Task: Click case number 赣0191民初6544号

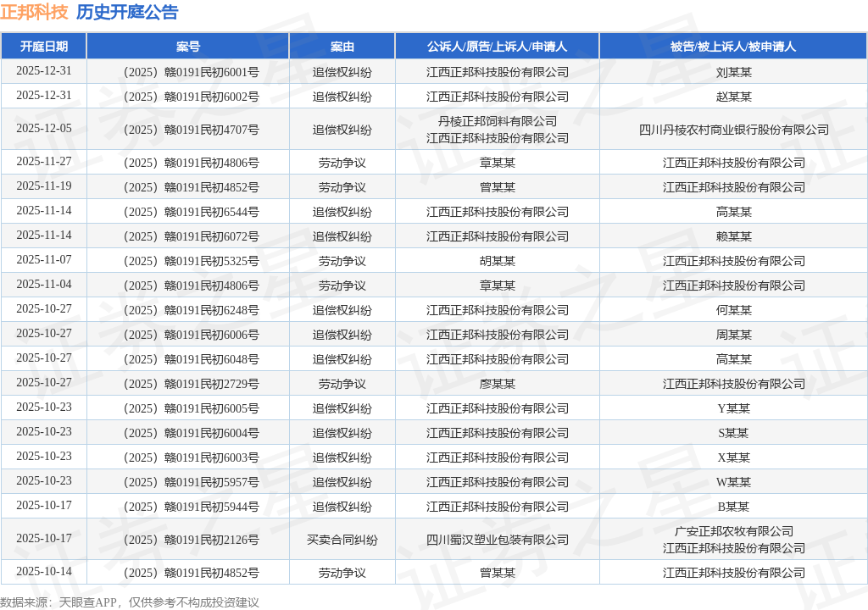Action: click(x=191, y=212)
